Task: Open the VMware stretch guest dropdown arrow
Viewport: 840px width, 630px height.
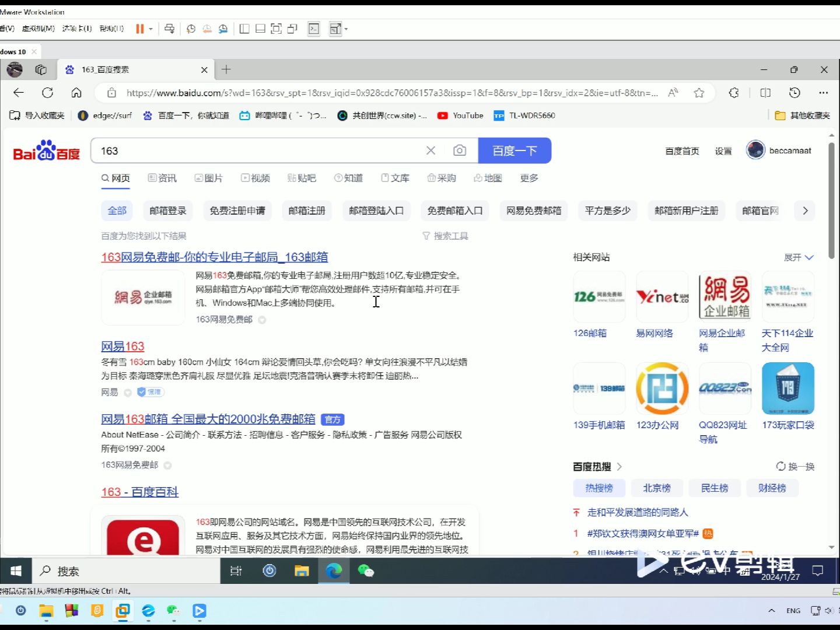Action: (346, 29)
